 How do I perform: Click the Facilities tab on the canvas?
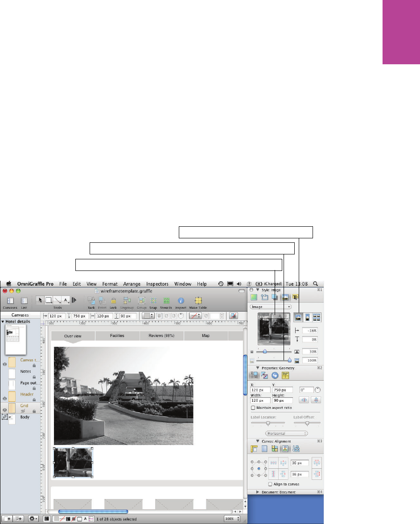(x=117, y=336)
